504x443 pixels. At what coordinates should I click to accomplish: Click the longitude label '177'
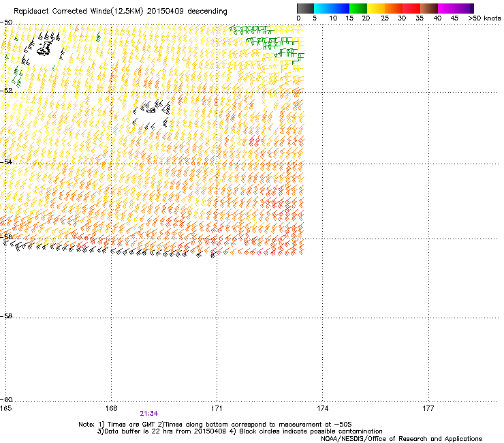[428, 408]
